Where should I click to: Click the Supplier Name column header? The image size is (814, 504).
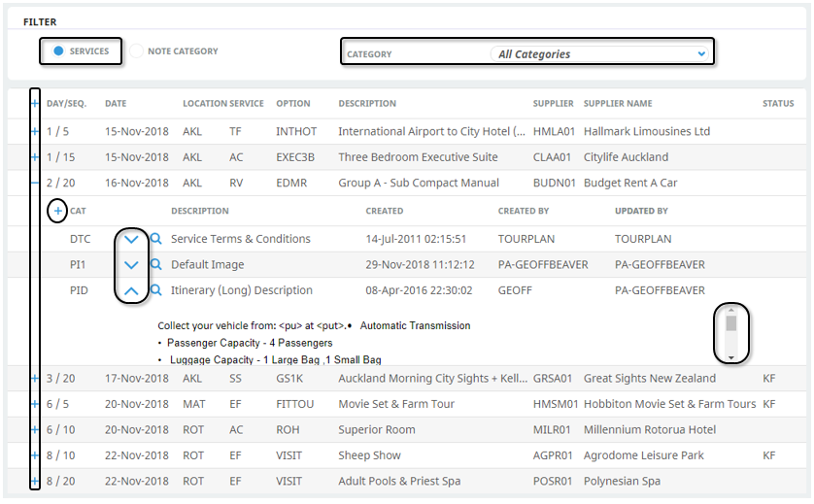(x=617, y=104)
